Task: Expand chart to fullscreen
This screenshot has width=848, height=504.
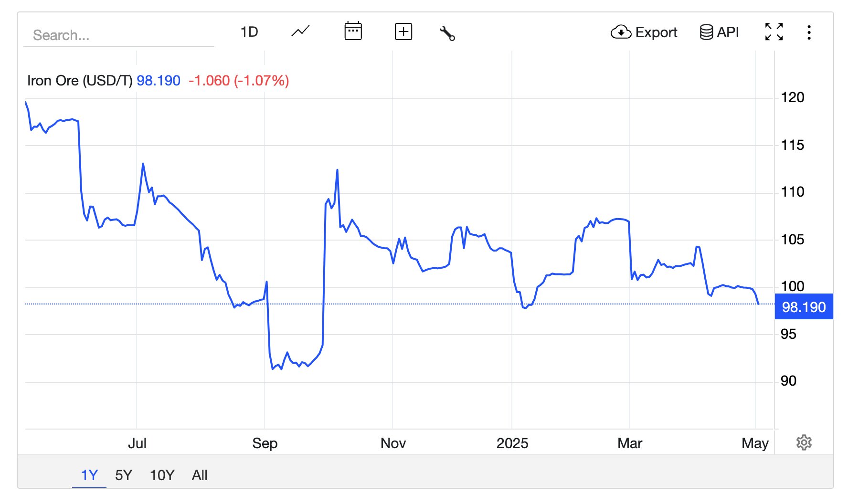Action: [774, 32]
